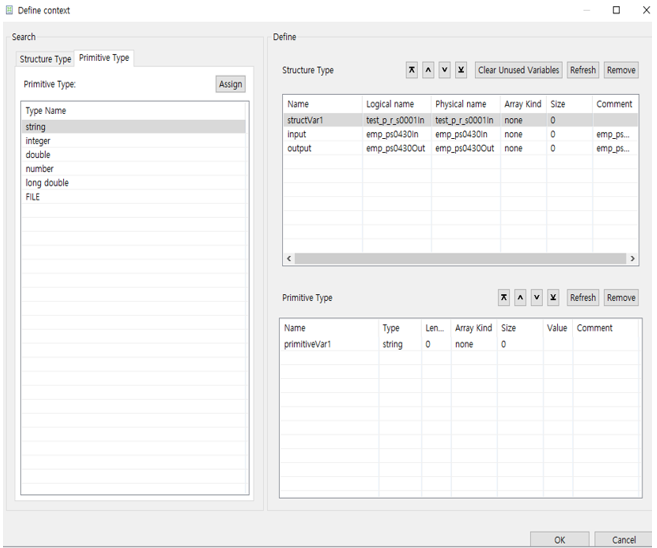Select the output row in structure table
Viewport: 657px width, 548px height.
pos(299,148)
